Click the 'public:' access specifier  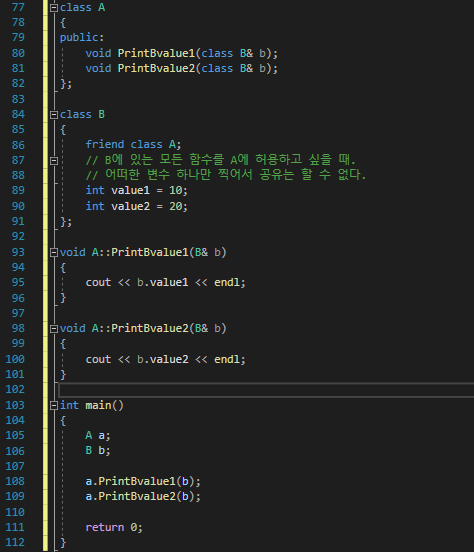click(x=82, y=37)
